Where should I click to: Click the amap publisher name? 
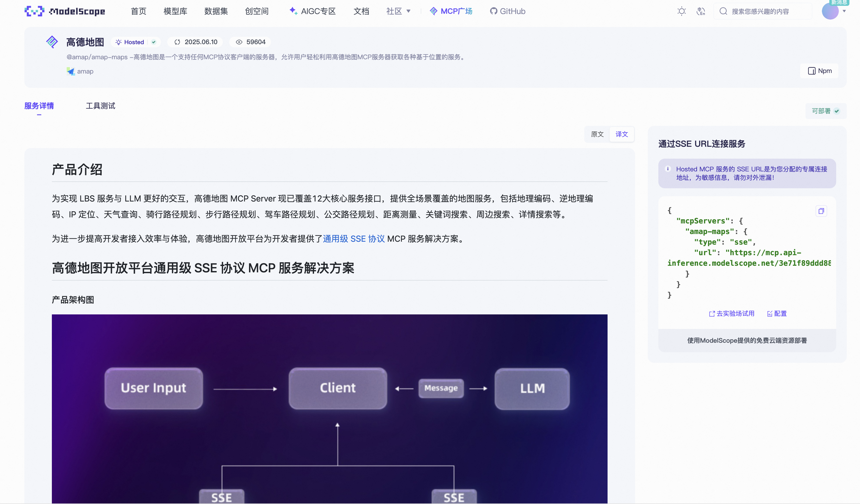coord(85,71)
